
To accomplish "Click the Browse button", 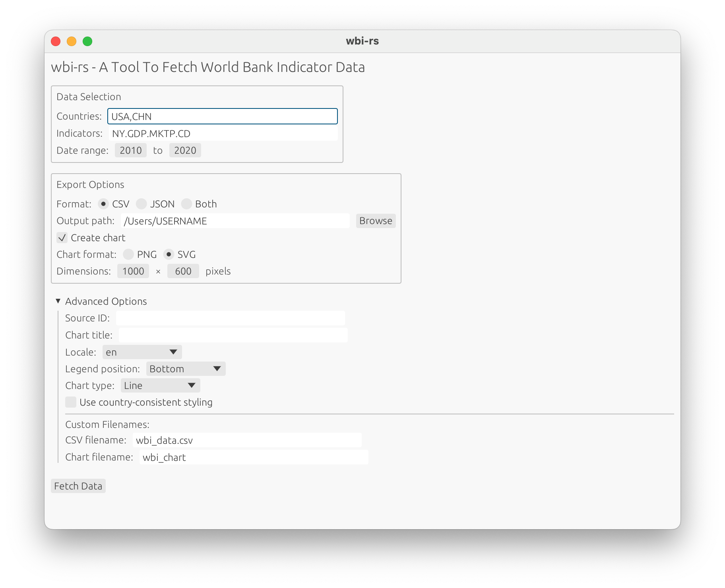I will pos(376,221).
